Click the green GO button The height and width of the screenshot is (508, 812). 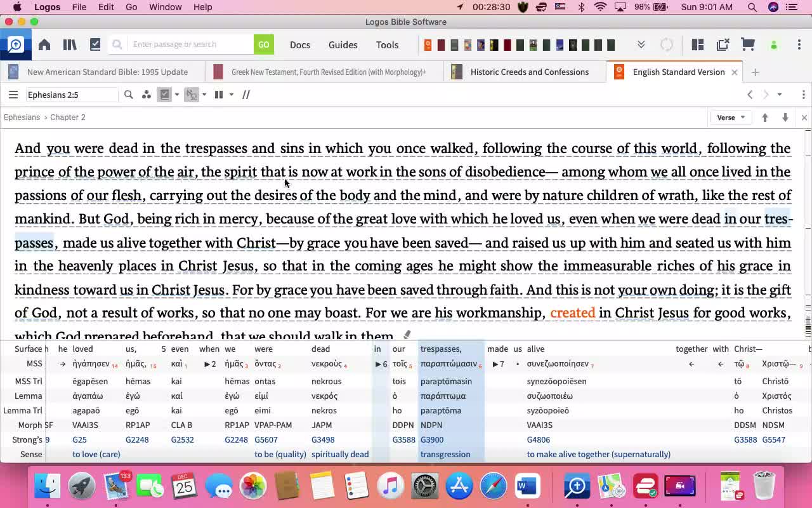[x=264, y=44]
